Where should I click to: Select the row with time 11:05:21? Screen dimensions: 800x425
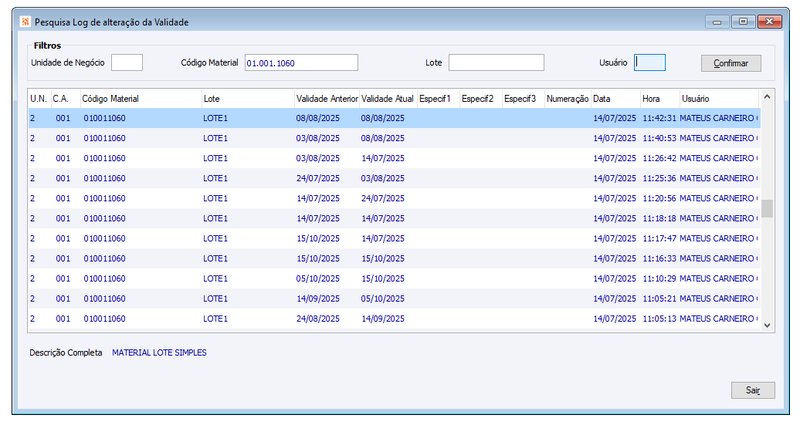(394, 298)
